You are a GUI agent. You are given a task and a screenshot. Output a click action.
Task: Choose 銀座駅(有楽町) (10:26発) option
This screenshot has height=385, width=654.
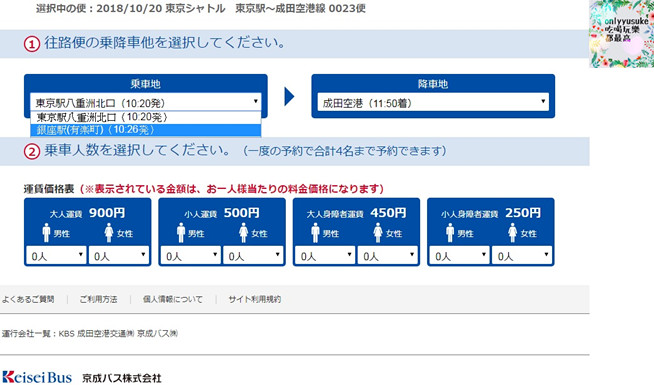[x=146, y=130]
